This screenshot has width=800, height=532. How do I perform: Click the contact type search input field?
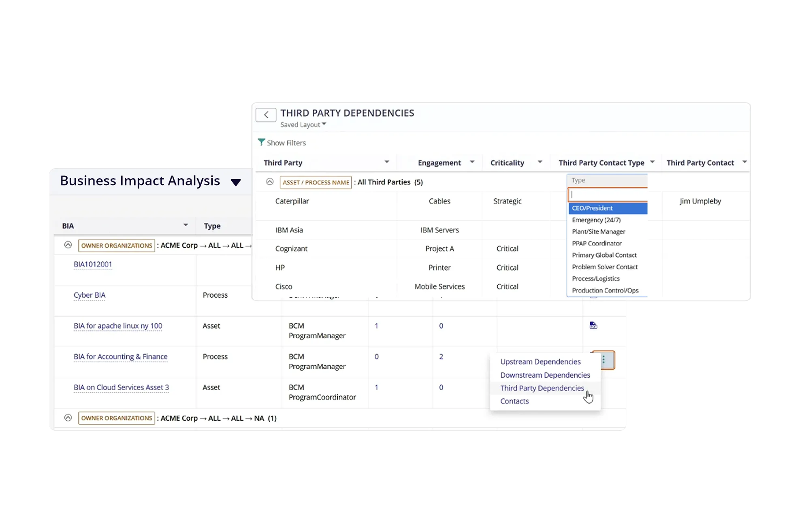608,194
